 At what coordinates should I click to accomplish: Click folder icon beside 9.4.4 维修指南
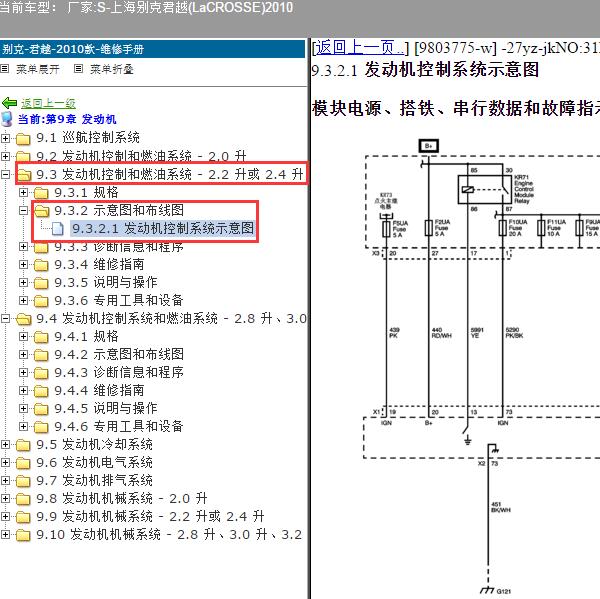pyautogui.click(x=41, y=391)
